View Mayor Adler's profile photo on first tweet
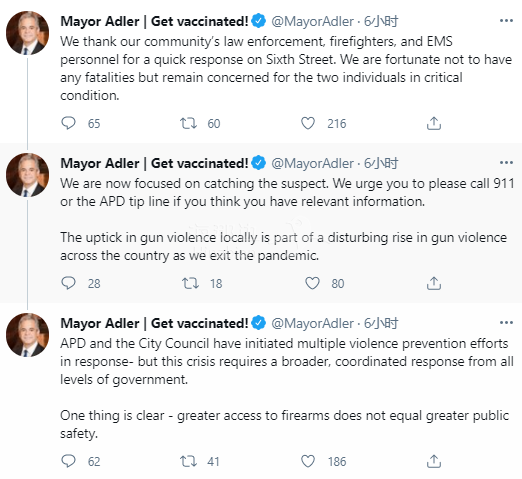Screen dimensions: 522x479 (x=28, y=33)
